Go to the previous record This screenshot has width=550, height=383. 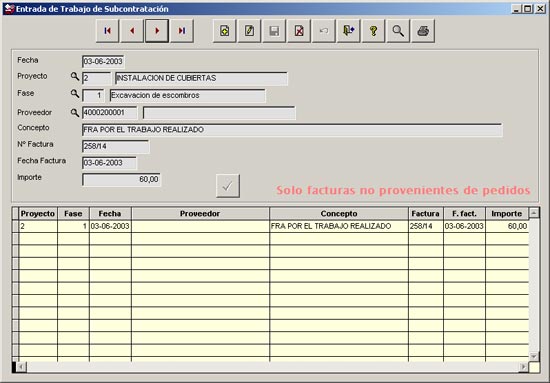point(132,31)
